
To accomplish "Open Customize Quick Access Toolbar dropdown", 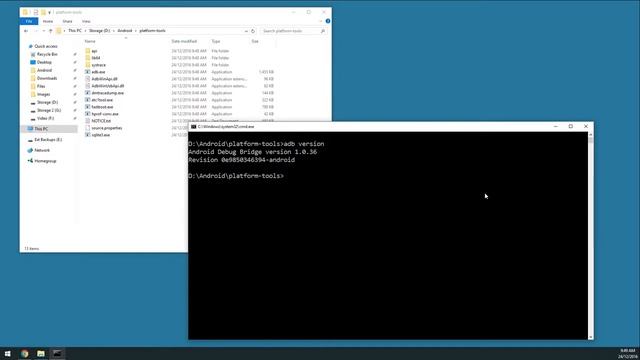I will [x=49, y=12].
